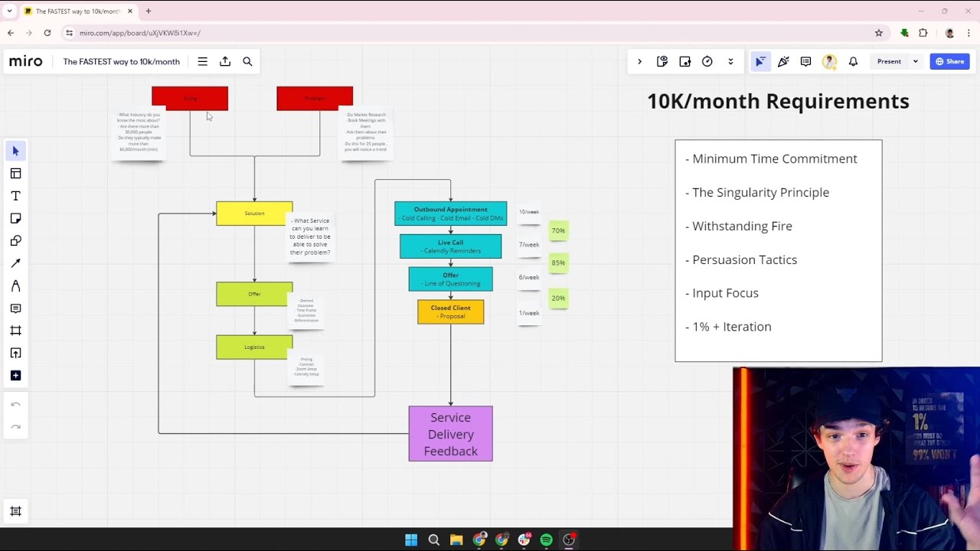
Task: Open the user avatar profile
Action: tap(829, 61)
